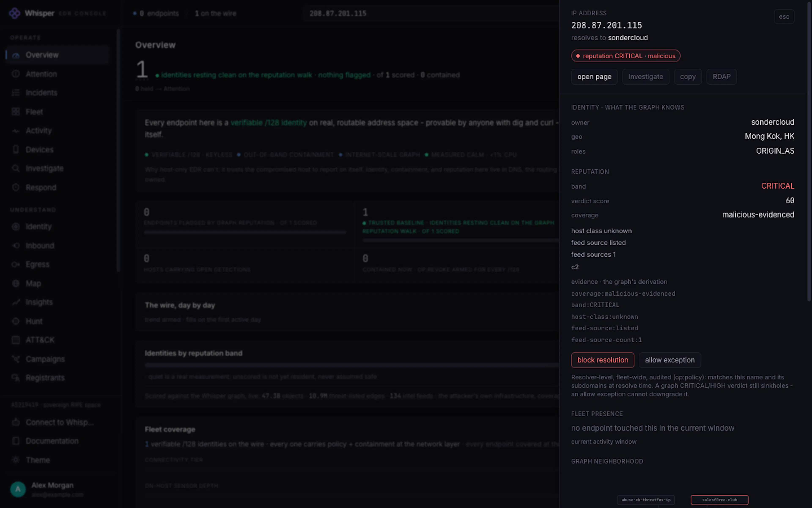This screenshot has height=508, width=812.
Task: Open the Fleet grid icon
Action: 16,112
